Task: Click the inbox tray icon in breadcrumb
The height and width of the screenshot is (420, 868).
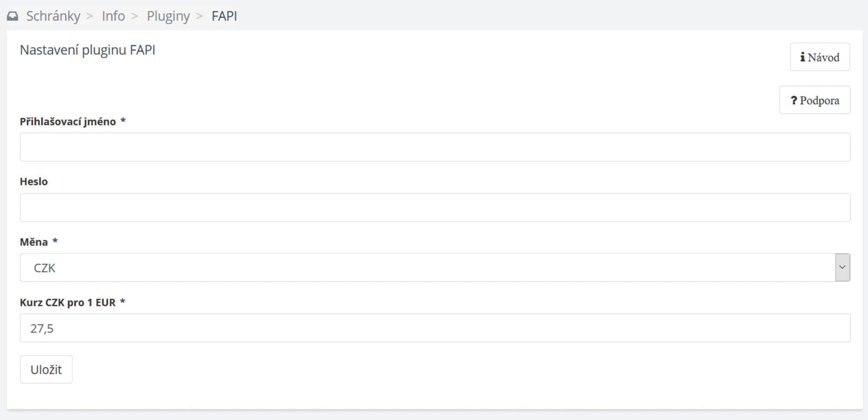Action: 12,16
